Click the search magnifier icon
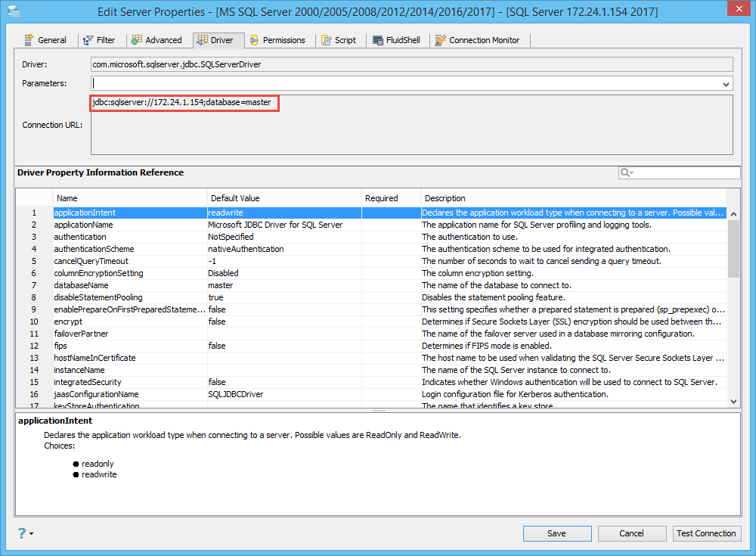Image resolution: width=756 pixels, height=556 pixels. (x=626, y=172)
